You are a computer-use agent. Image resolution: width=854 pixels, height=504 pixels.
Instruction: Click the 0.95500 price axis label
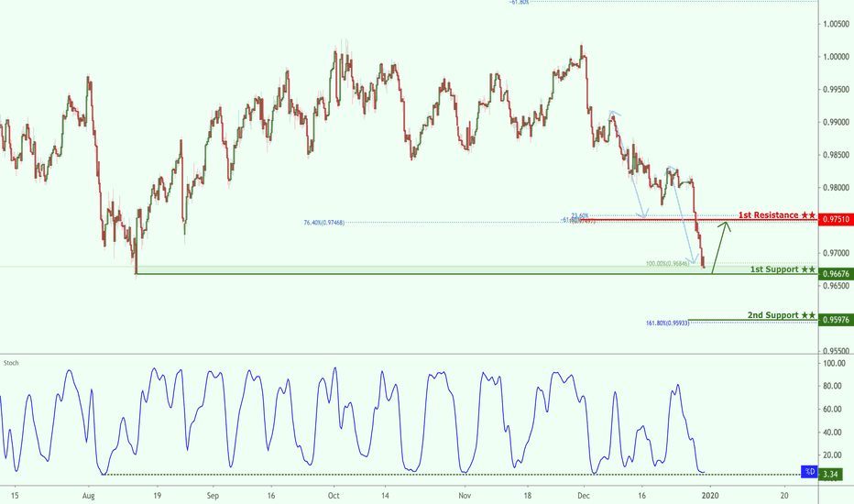pyautogui.click(x=836, y=351)
